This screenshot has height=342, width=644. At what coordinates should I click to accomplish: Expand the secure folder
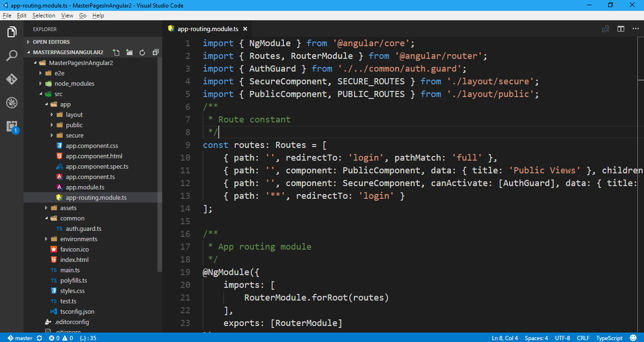pos(52,135)
